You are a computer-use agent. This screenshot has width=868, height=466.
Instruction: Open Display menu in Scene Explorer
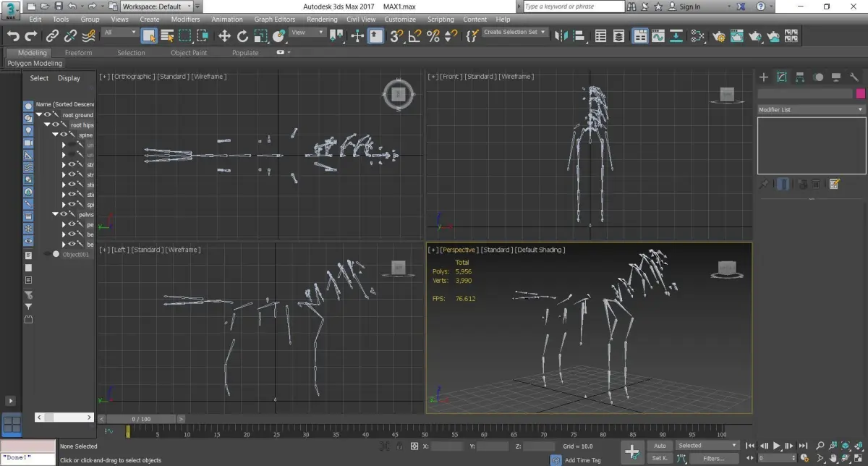tap(69, 78)
